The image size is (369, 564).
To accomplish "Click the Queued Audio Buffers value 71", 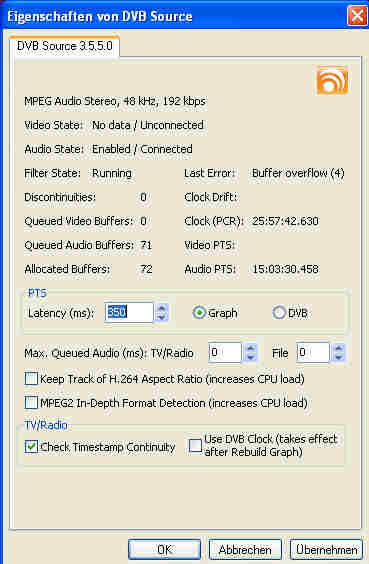I will coord(146,245).
